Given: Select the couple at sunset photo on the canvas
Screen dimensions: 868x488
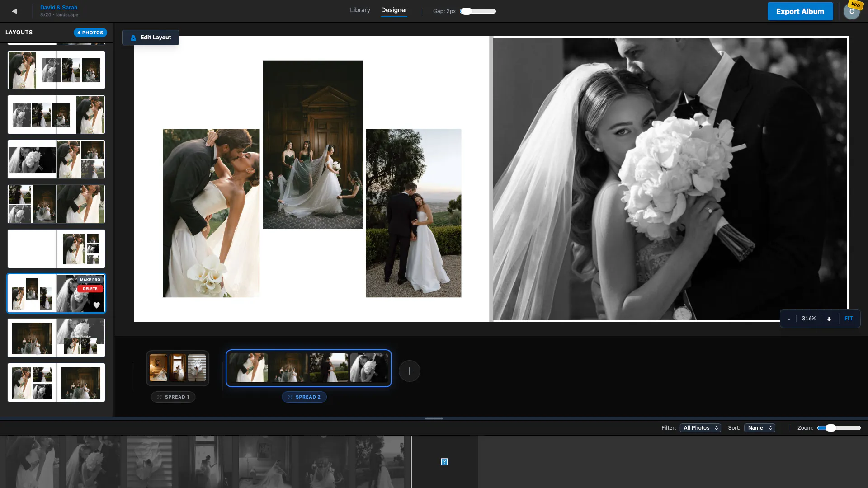Looking at the screenshot, I should pos(413,213).
